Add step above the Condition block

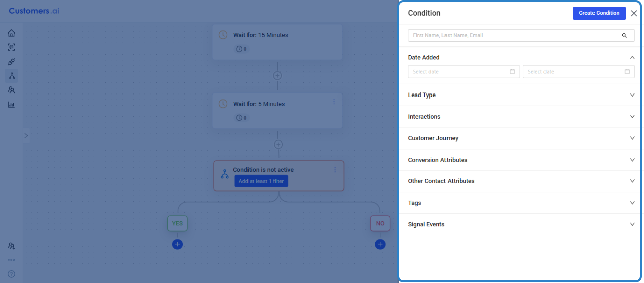(278, 145)
